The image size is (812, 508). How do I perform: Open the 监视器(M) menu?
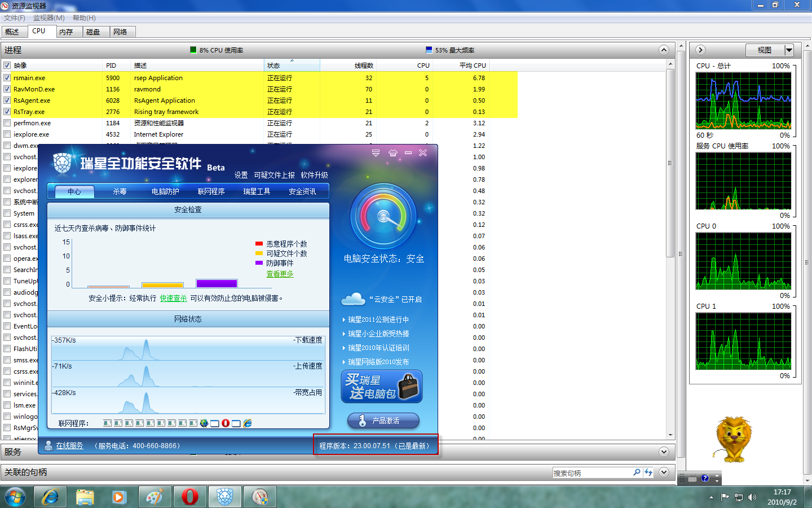click(49, 18)
